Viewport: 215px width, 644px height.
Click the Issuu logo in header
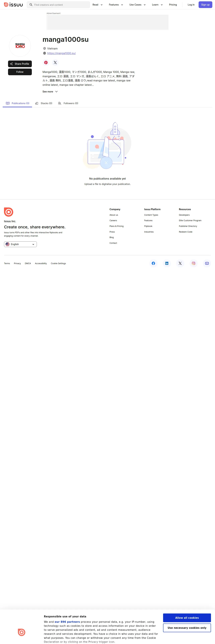coord(13,5)
